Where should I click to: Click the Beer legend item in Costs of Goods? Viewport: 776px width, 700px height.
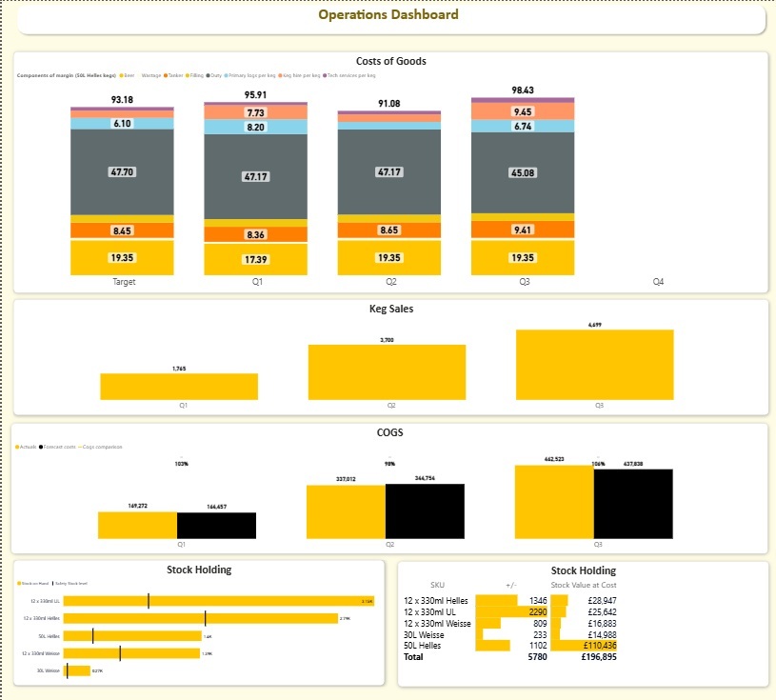click(x=128, y=76)
